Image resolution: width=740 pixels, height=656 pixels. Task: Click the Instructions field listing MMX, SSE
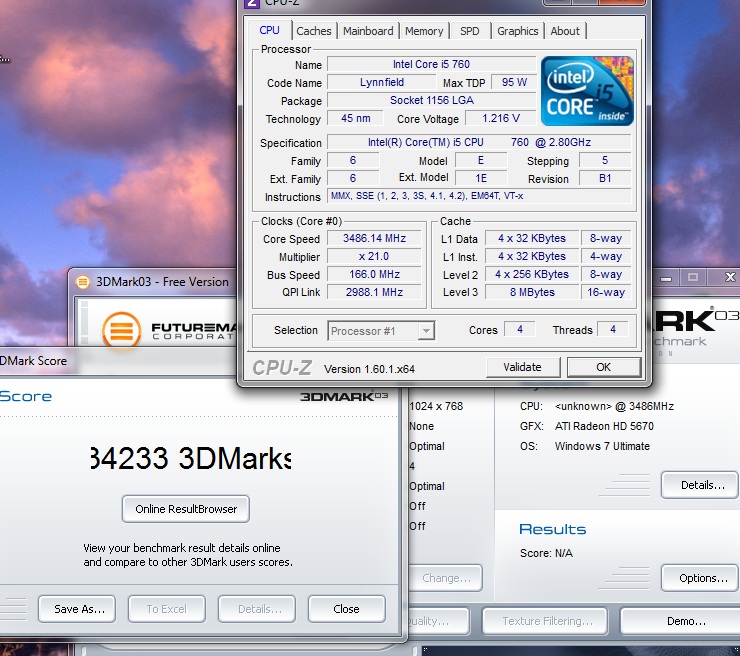479,196
